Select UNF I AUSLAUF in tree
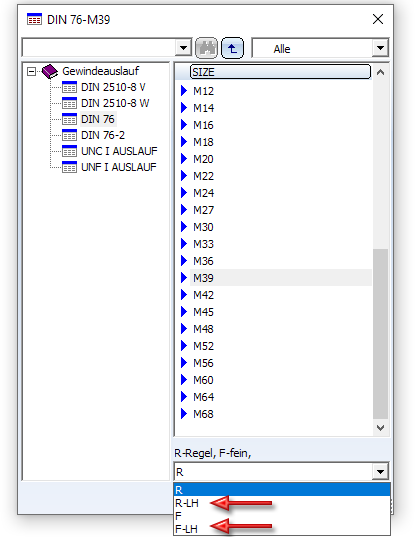This screenshot has width=415, height=537. [x=118, y=167]
